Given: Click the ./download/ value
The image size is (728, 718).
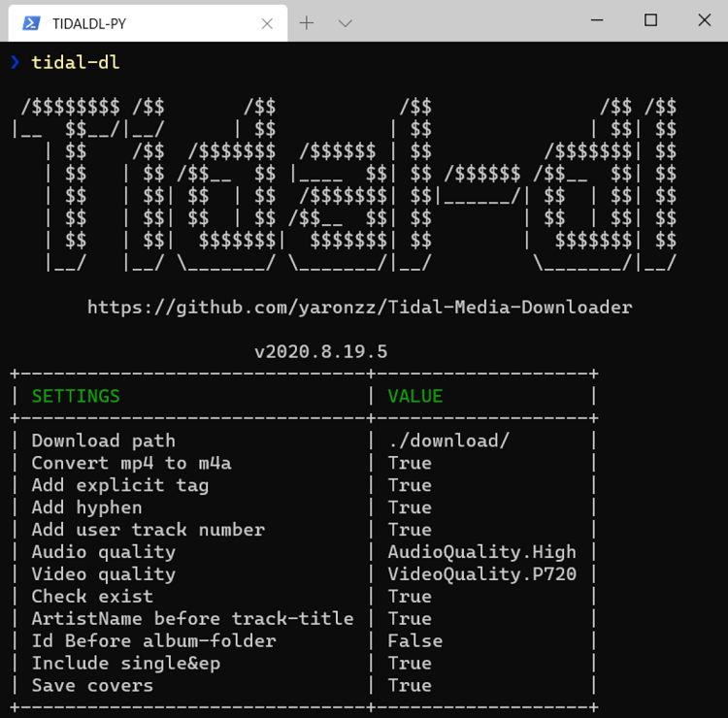Looking at the screenshot, I should (x=448, y=441).
